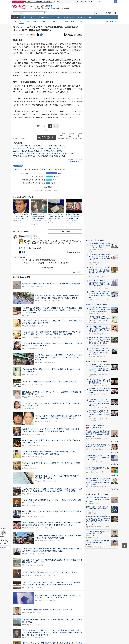This screenshot has height=644, width=129.
Task: Click the blue web search button
Action: coord(115,2)
